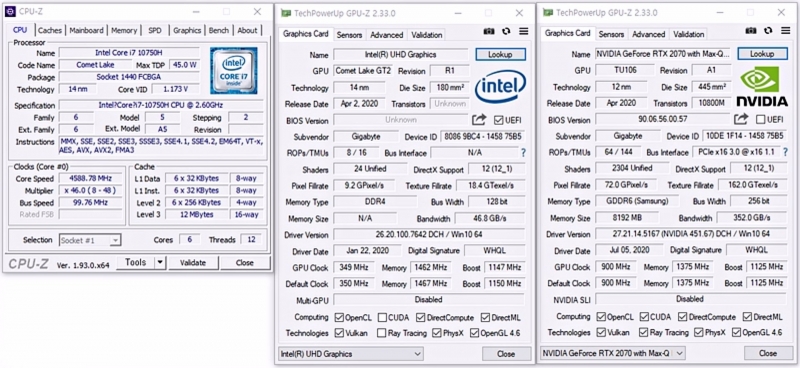Switch to the Caches tab in CPU-Z

point(50,30)
